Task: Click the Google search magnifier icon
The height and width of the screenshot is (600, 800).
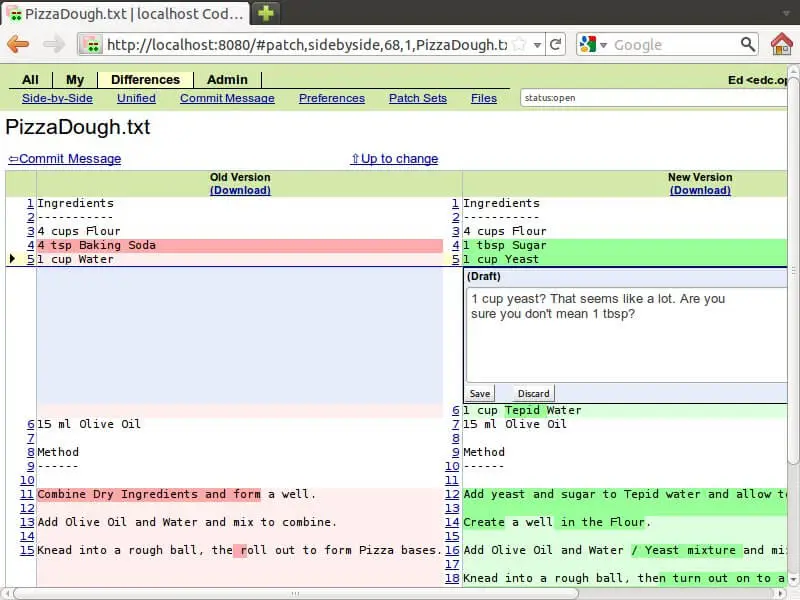Action: tap(747, 44)
